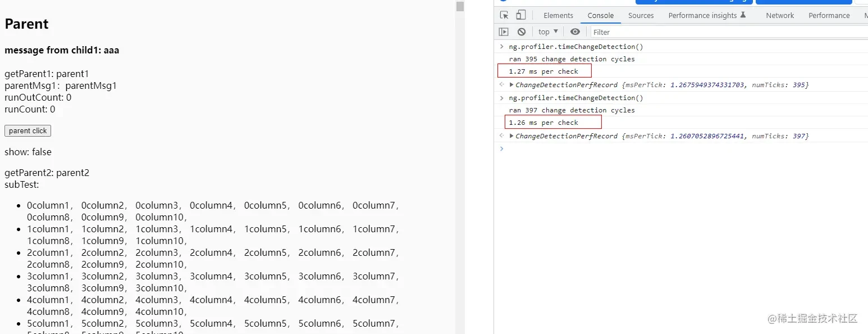This screenshot has height=334, width=868.
Task: Select the Console tab
Action: 601,15
